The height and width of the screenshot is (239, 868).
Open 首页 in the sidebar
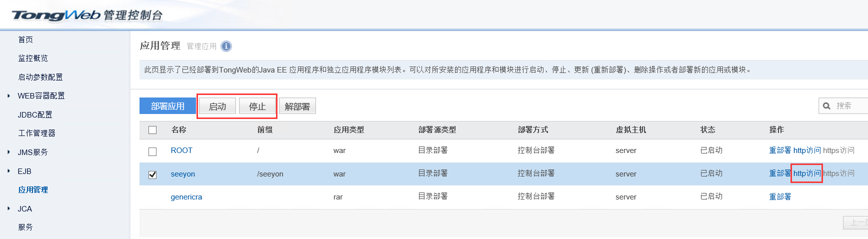(x=25, y=39)
